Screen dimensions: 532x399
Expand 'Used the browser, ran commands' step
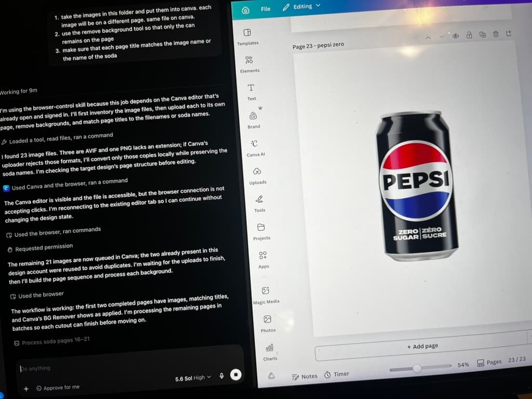[x=54, y=232]
